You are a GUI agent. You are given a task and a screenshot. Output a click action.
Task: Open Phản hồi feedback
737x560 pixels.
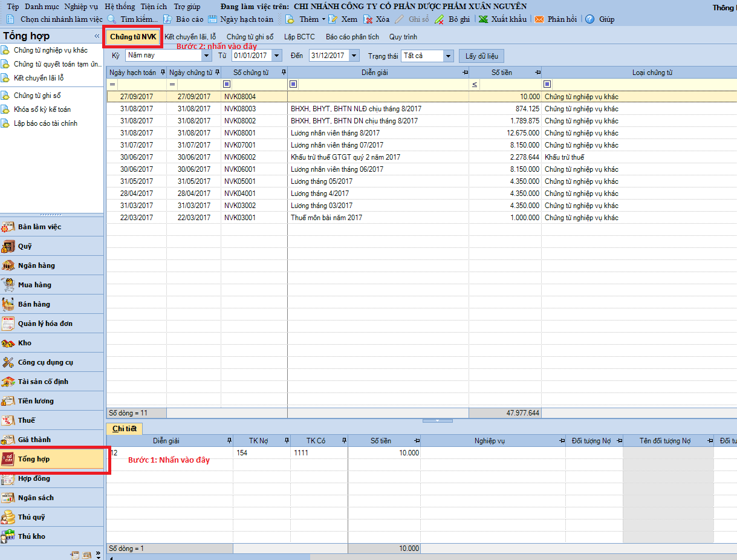[x=556, y=19]
